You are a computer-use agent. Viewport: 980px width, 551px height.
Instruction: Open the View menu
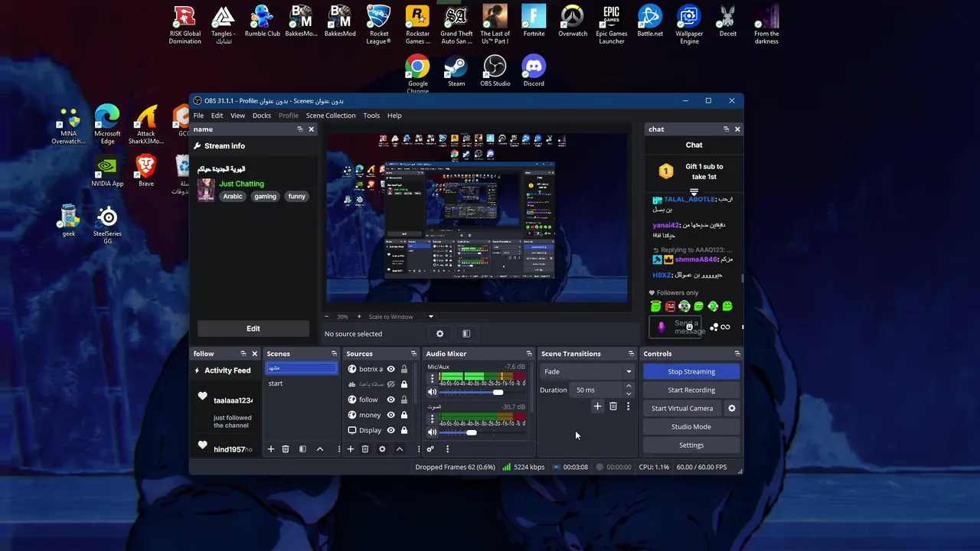(x=238, y=116)
